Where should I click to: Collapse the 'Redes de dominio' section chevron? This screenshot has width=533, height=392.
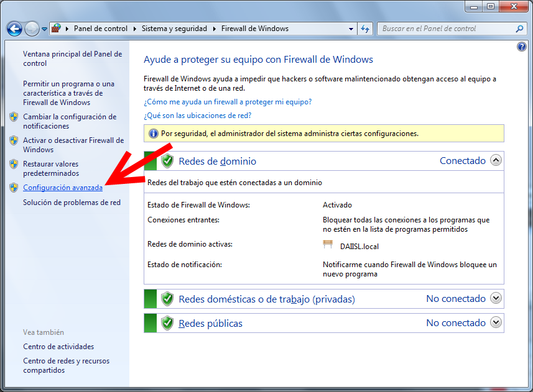click(x=496, y=160)
